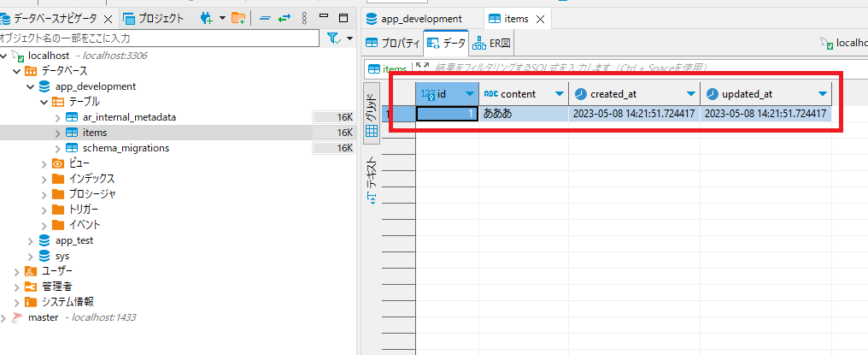Expand the schema_migrations table node

coord(57,148)
